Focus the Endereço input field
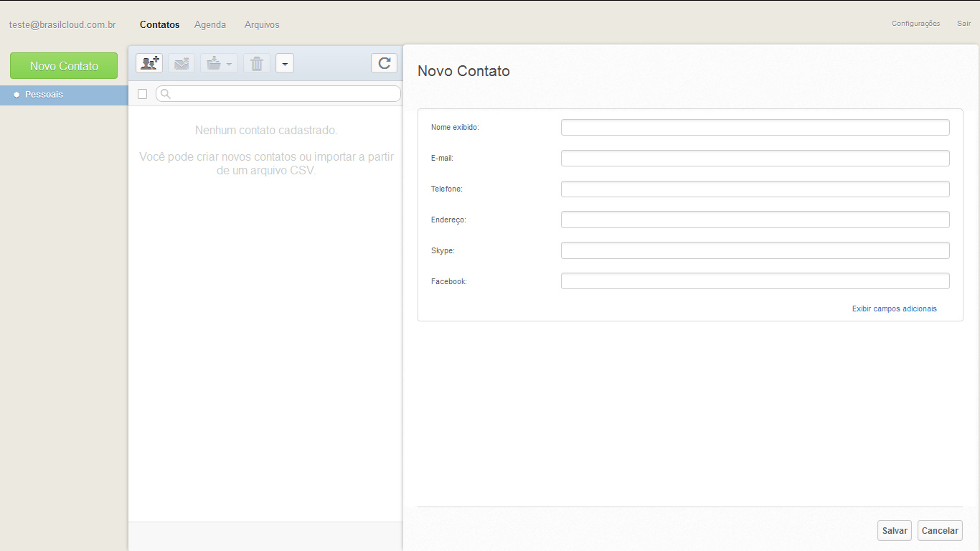The image size is (980, 551). point(755,220)
